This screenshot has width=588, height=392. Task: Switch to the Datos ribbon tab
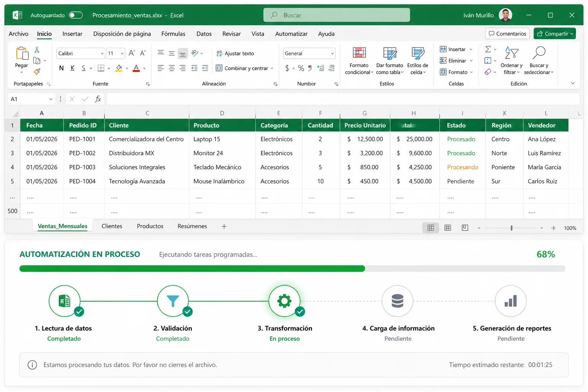pyautogui.click(x=204, y=34)
